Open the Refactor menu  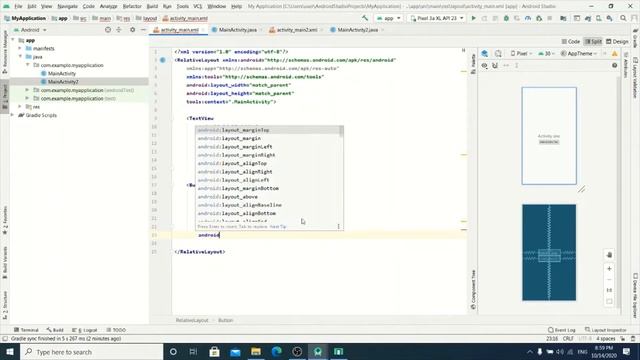point(132,6)
